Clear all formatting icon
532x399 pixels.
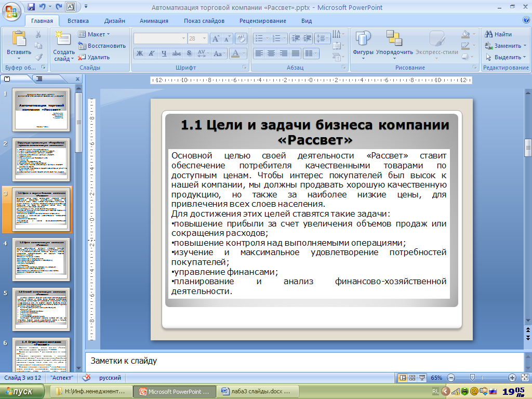(x=241, y=38)
